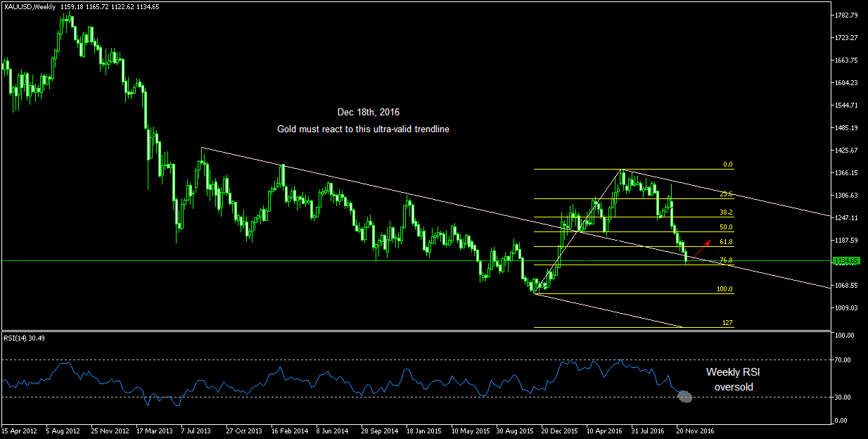
Task: Click the 1782.79 price on the scale
Action: pyautogui.click(x=847, y=15)
